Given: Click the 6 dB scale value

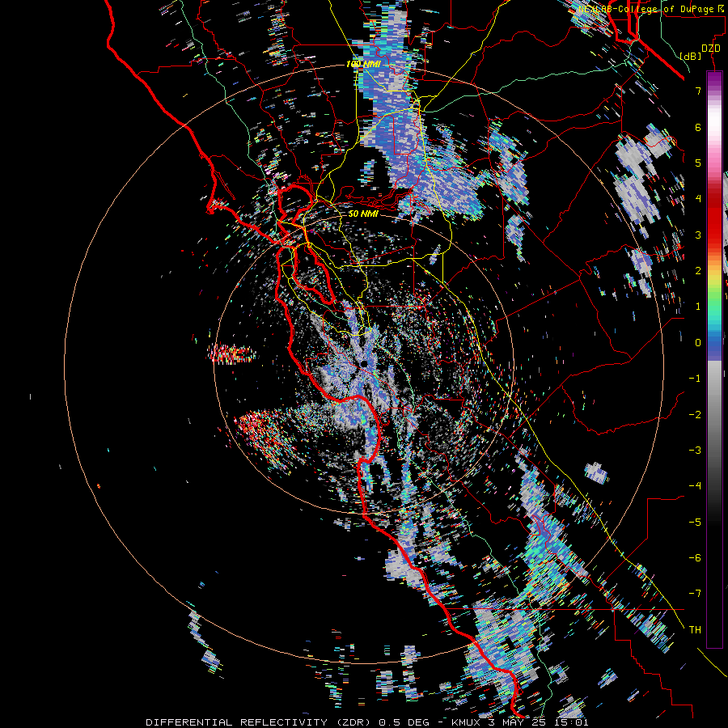Looking at the screenshot, I should (698, 127).
